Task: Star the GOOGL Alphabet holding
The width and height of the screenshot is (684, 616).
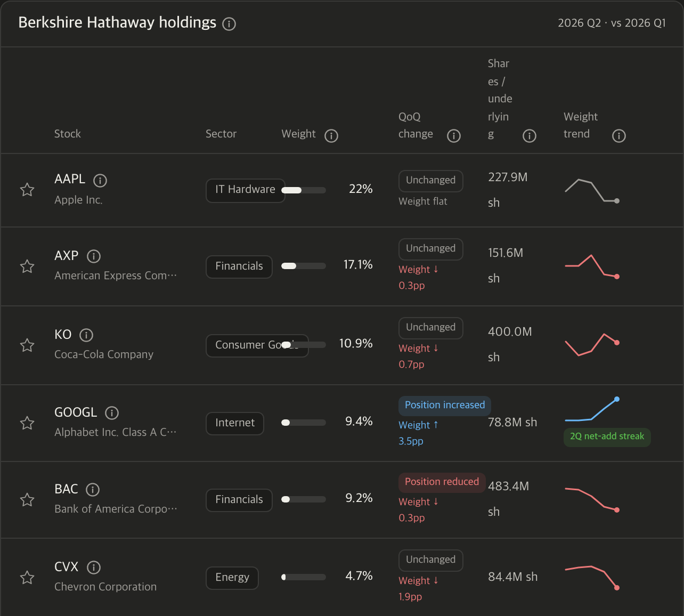Action: (x=27, y=423)
